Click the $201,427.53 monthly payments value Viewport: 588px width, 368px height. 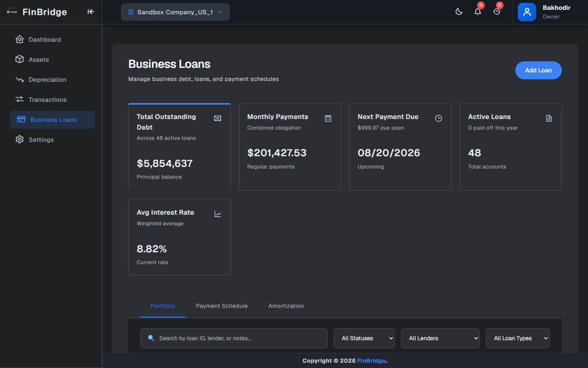coord(277,153)
